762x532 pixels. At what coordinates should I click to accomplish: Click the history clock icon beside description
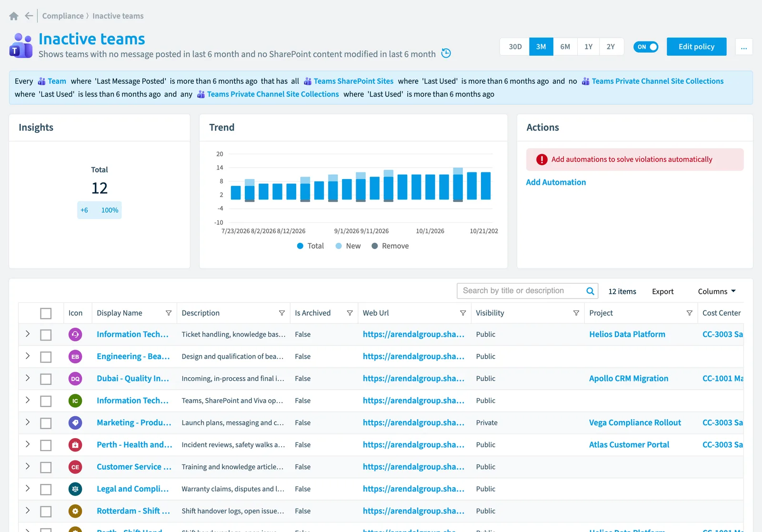tap(446, 53)
